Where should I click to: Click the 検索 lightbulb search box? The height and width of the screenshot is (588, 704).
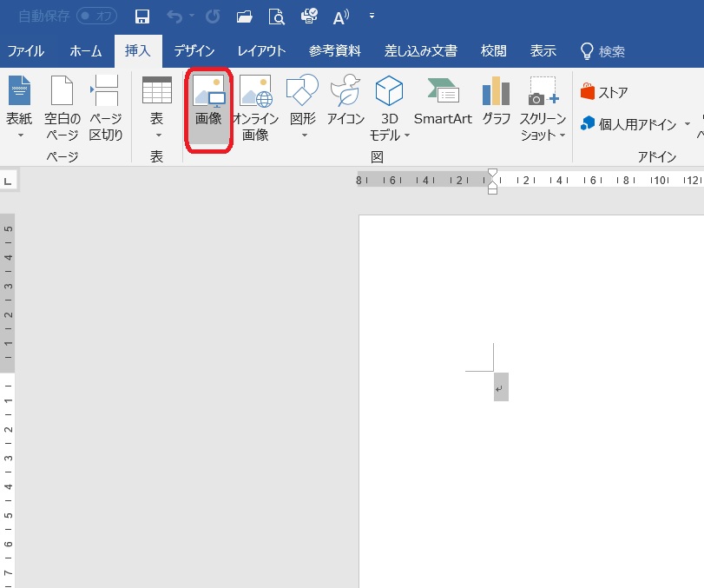[602, 51]
